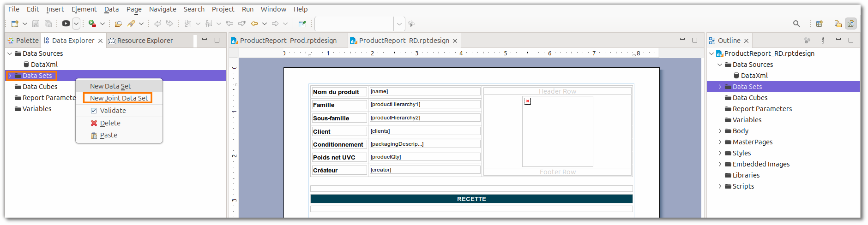Viewport: 868px width, 225px height.
Task: Click the Outline view menu dots
Action: (x=823, y=41)
